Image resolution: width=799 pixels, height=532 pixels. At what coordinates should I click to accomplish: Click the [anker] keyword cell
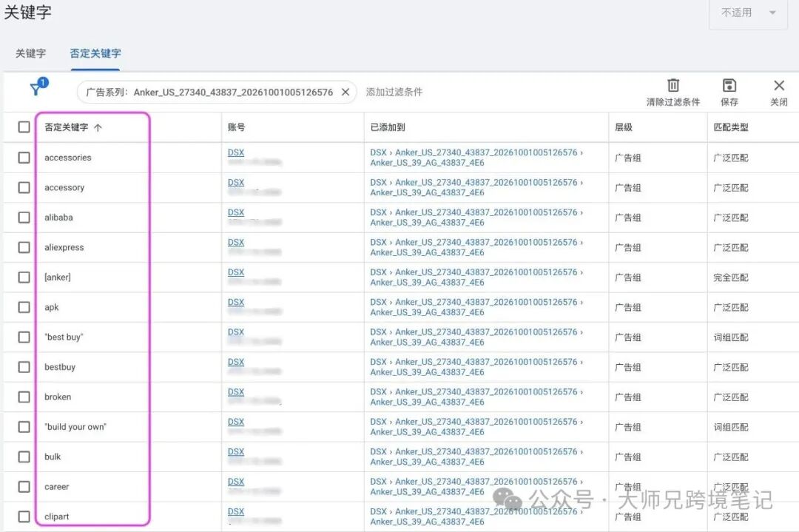pos(58,277)
